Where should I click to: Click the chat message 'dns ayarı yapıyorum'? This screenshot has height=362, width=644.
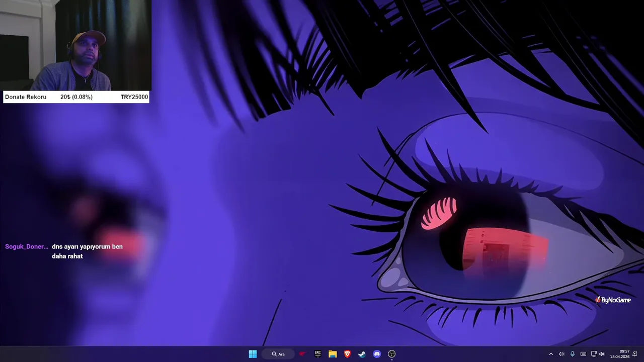click(87, 251)
